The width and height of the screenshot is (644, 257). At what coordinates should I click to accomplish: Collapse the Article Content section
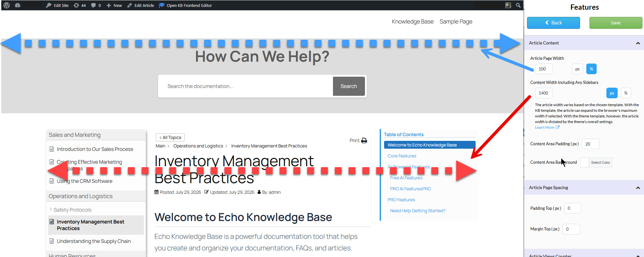click(x=638, y=43)
